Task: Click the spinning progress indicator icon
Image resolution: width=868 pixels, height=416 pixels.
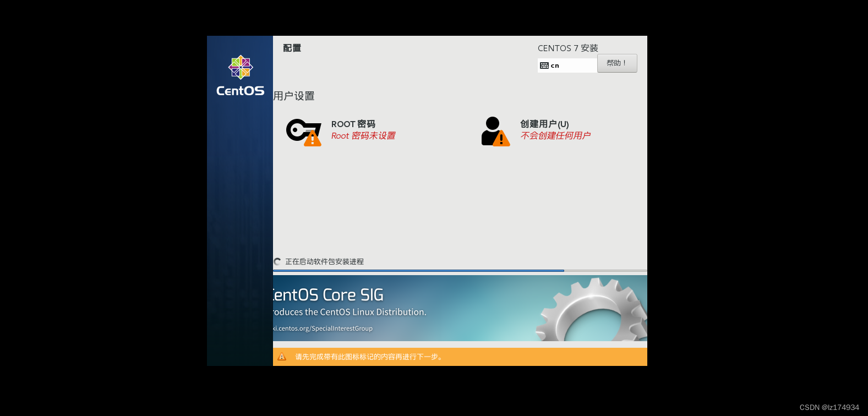Action: [277, 261]
